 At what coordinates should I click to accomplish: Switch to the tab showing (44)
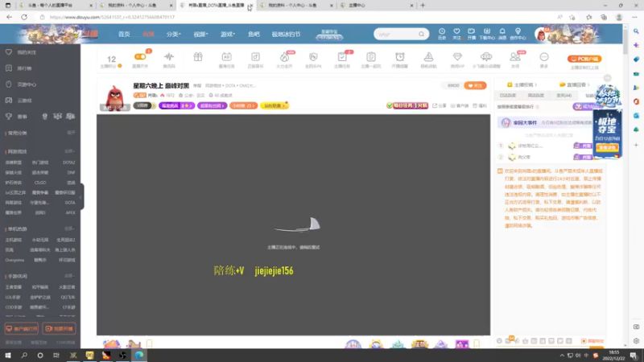click(563, 95)
